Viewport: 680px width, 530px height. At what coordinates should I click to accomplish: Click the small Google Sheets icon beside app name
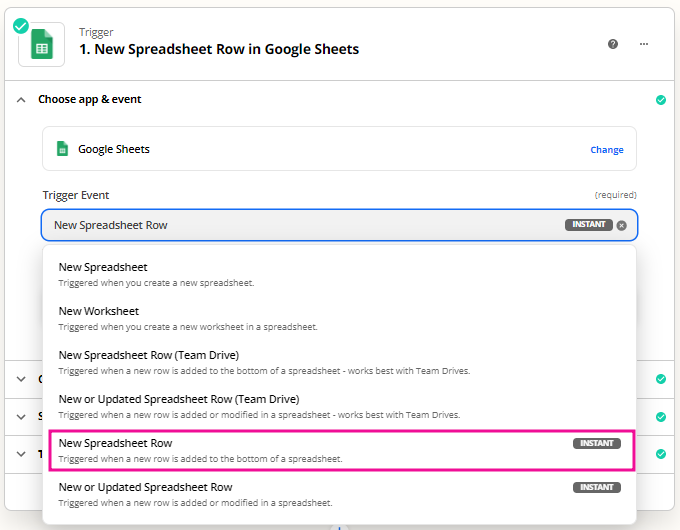click(62, 149)
